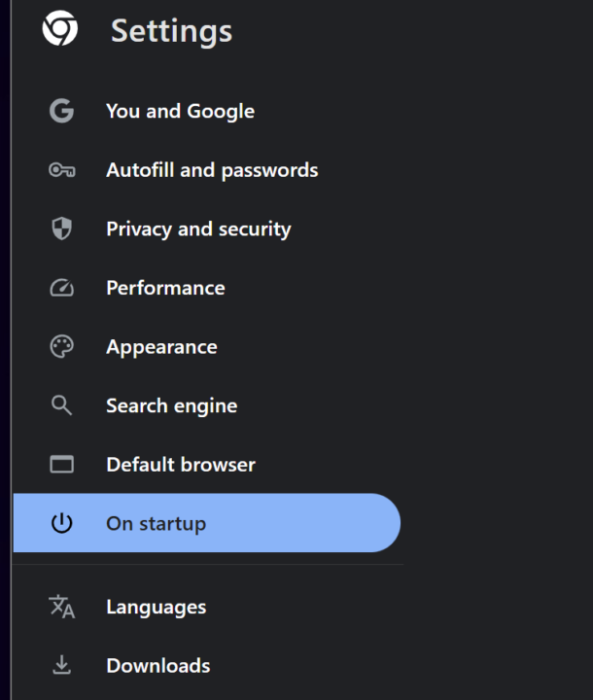Click the key icon for Autofill

click(61, 170)
